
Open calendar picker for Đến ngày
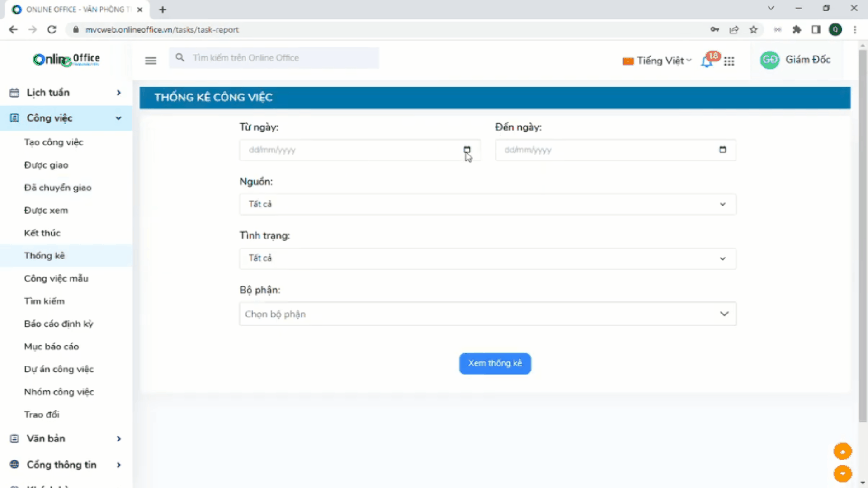pyautogui.click(x=722, y=150)
